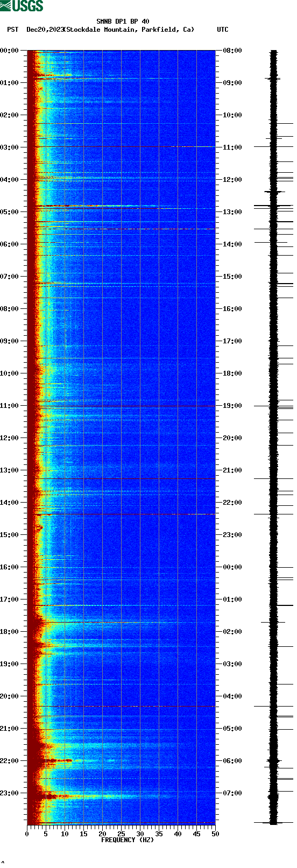Click the seismogram spike near 13:00 UTC
The height and width of the screenshot is (868, 297).
tap(273, 206)
